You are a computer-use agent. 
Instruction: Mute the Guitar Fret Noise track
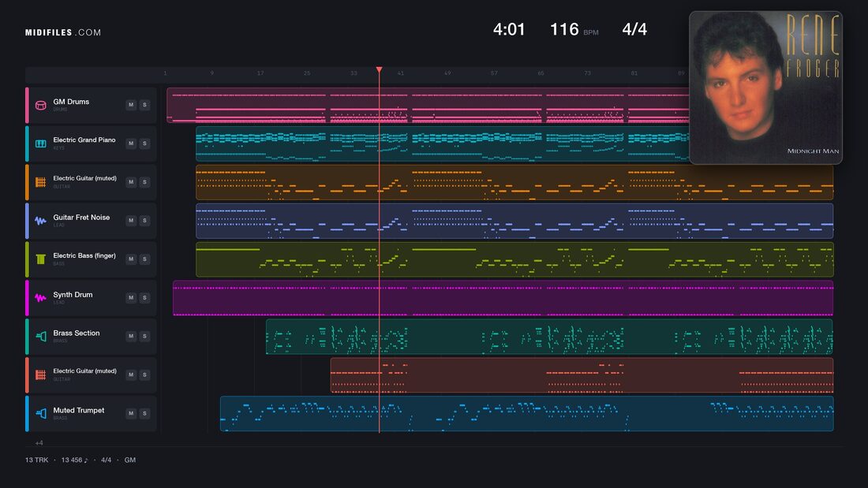coord(131,220)
